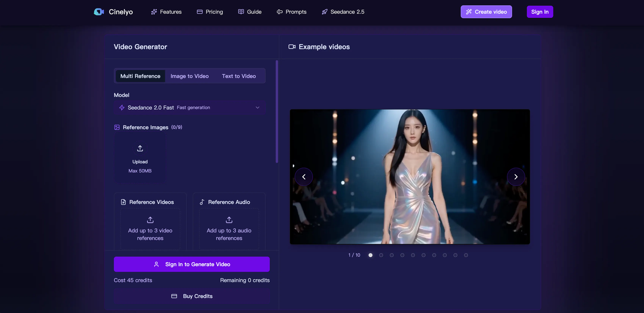
Task: Click Add up to 3 audio references
Action: point(229,229)
